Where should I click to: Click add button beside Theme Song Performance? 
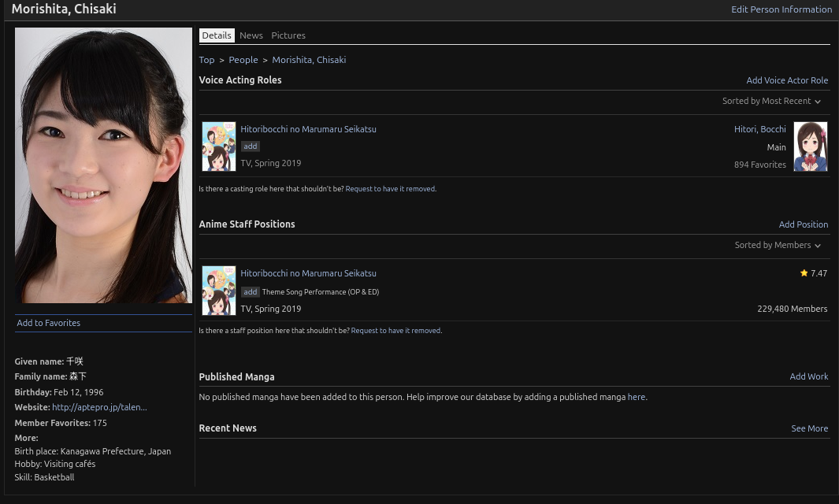tap(251, 292)
